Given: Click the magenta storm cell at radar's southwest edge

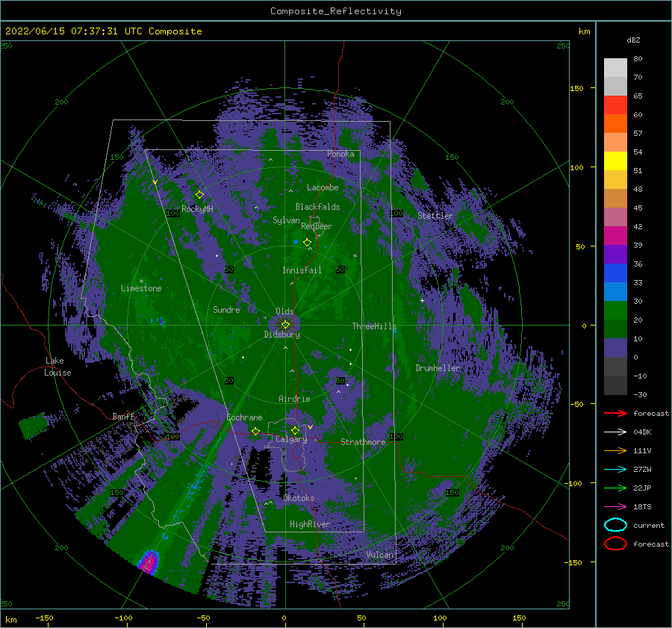Looking at the screenshot, I should tap(149, 562).
